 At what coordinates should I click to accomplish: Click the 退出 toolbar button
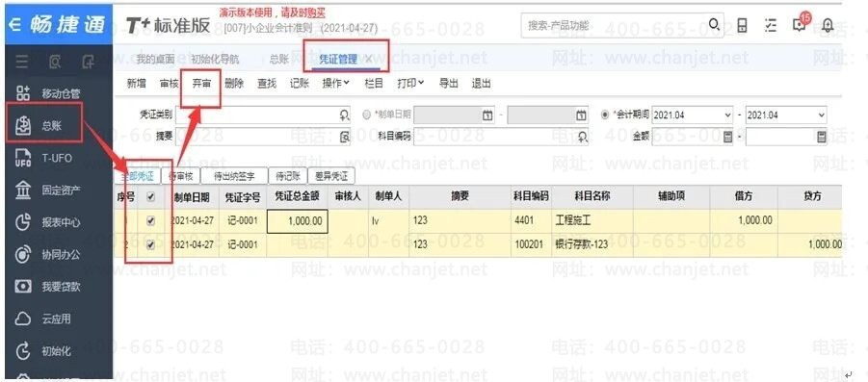(481, 83)
